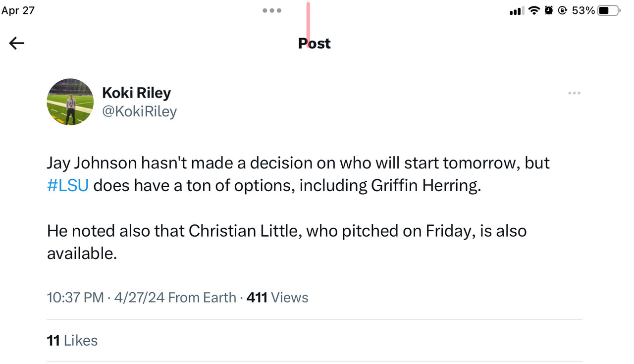Tap the back arrow to leave post
This screenshot has height=364, width=634.
point(17,44)
